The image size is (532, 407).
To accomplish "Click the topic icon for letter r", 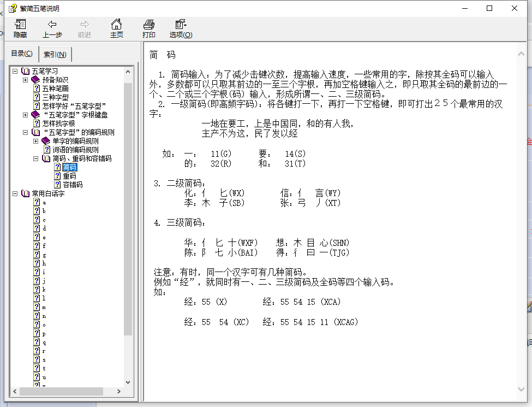I will coord(37,351).
